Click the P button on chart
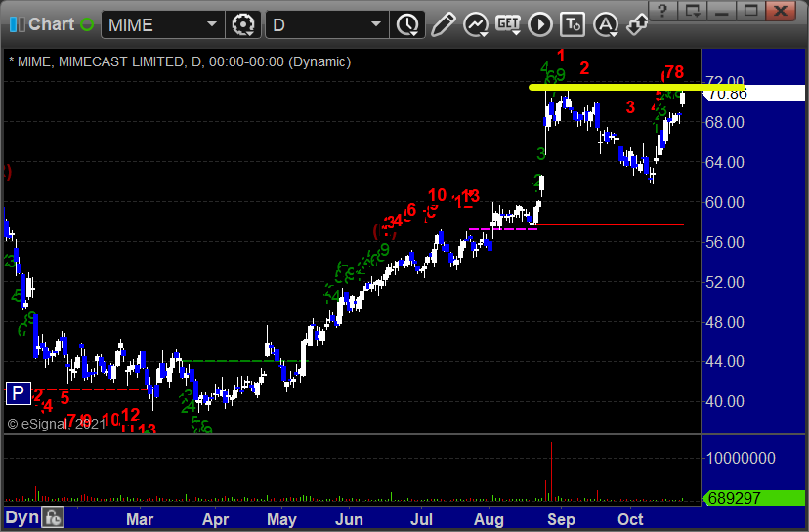 coord(18,393)
